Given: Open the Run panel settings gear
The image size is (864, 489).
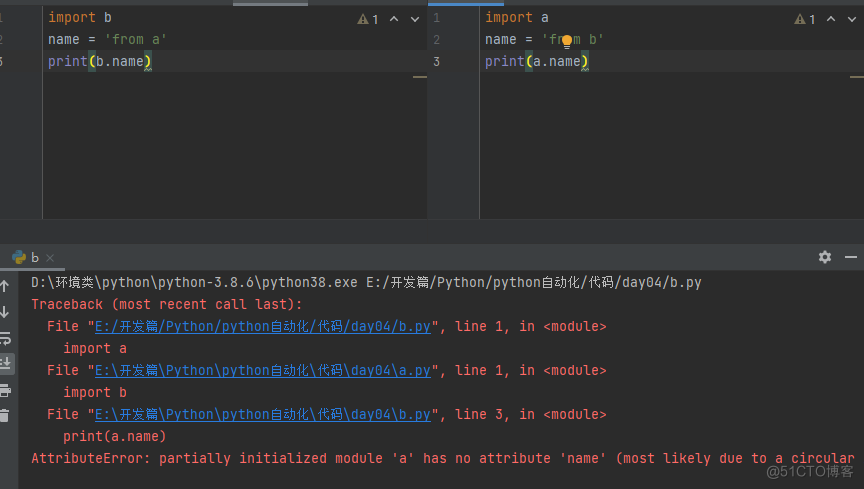Looking at the screenshot, I should (824, 257).
